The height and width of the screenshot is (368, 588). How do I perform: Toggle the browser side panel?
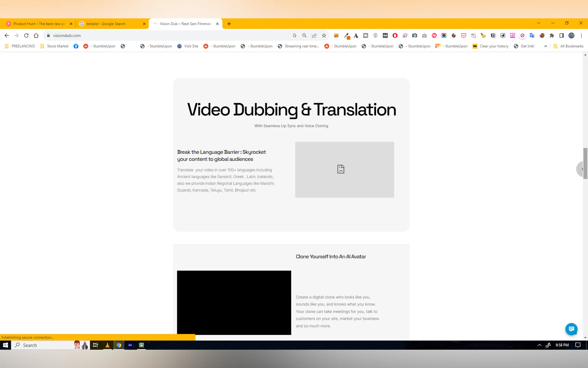tap(562, 35)
